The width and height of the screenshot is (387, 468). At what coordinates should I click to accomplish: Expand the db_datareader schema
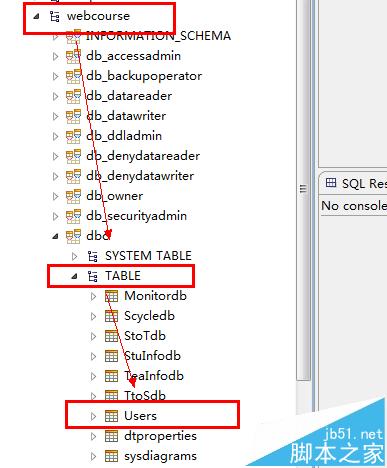[x=56, y=96]
